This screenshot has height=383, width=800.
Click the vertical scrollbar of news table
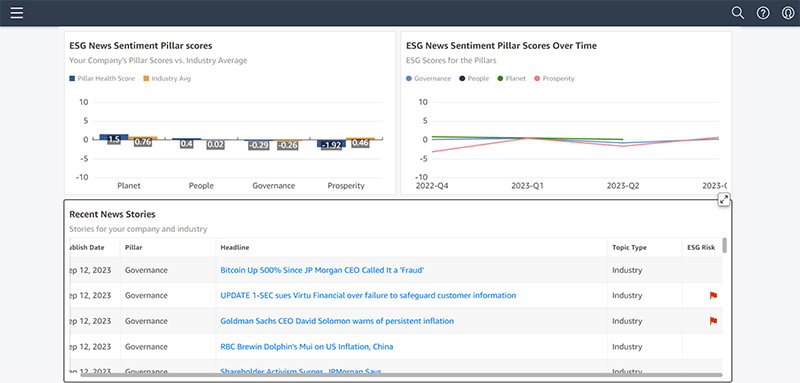tap(724, 245)
